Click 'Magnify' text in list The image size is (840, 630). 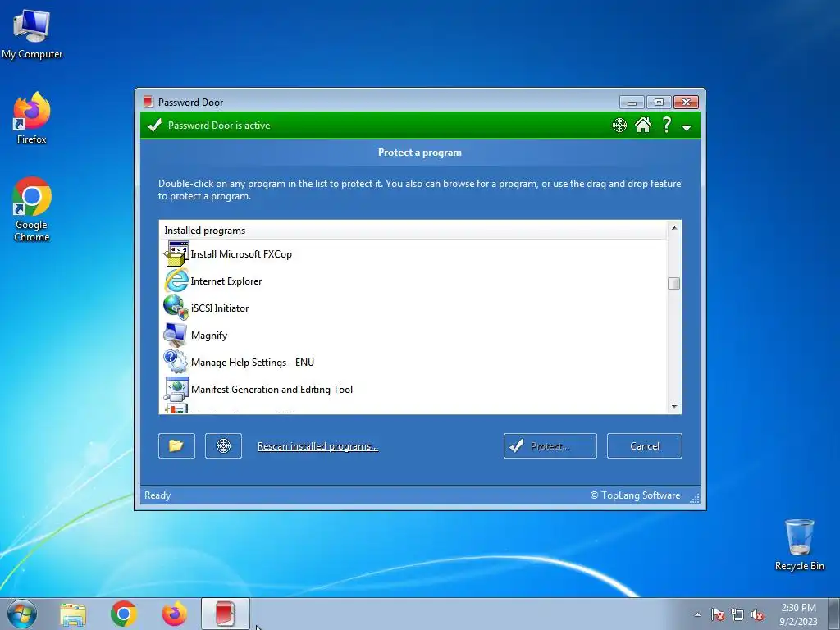point(209,336)
